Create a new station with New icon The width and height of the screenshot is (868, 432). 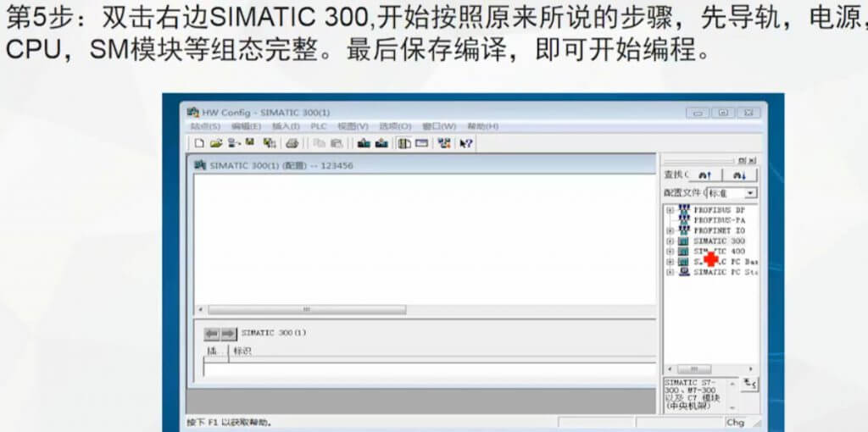click(199, 144)
